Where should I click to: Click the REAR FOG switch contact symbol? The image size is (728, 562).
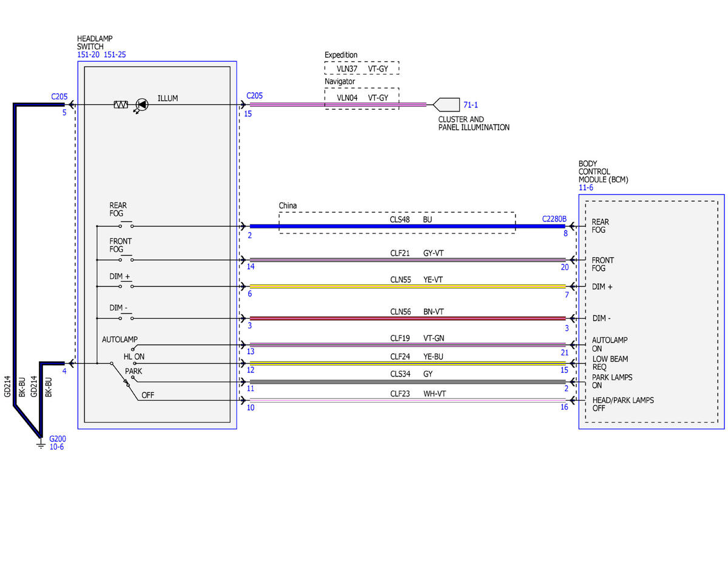pyautogui.click(x=127, y=226)
